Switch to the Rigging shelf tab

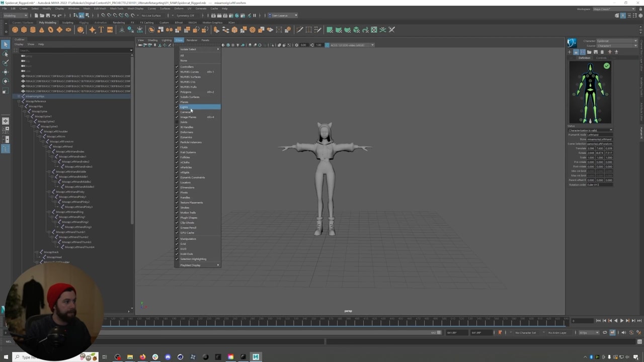pos(84,23)
